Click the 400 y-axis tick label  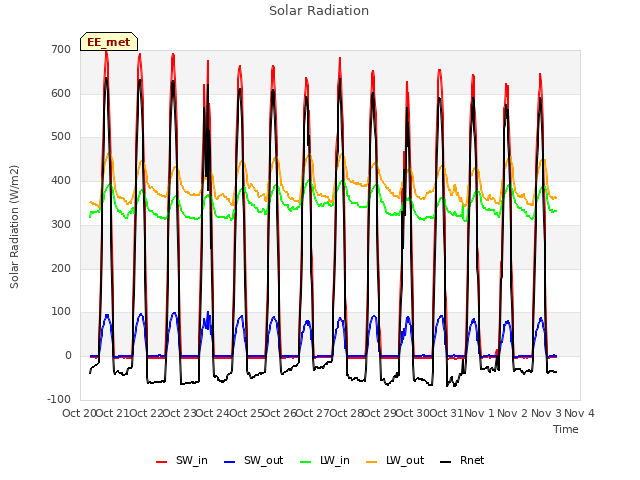[61, 180]
